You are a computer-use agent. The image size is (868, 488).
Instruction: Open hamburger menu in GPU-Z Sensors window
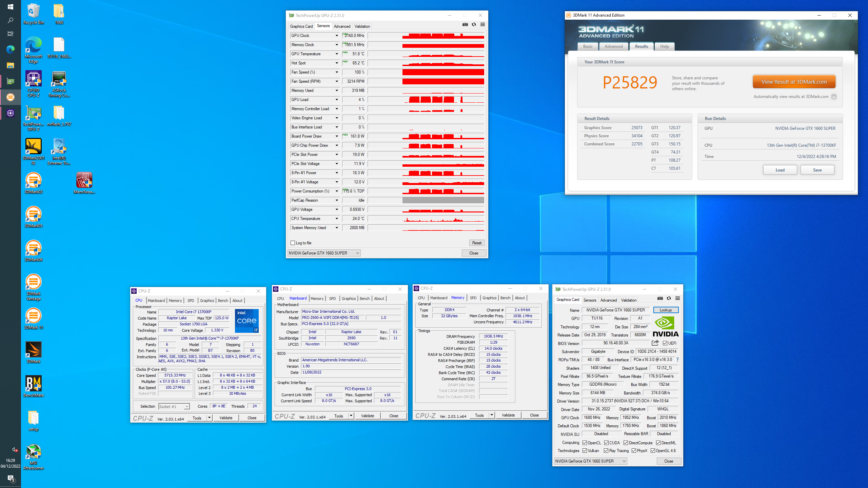(x=482, y=24)
